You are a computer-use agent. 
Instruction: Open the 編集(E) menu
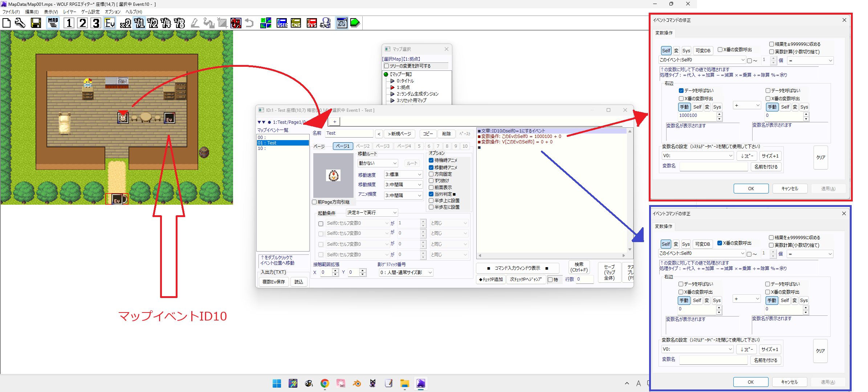(32, 12)
